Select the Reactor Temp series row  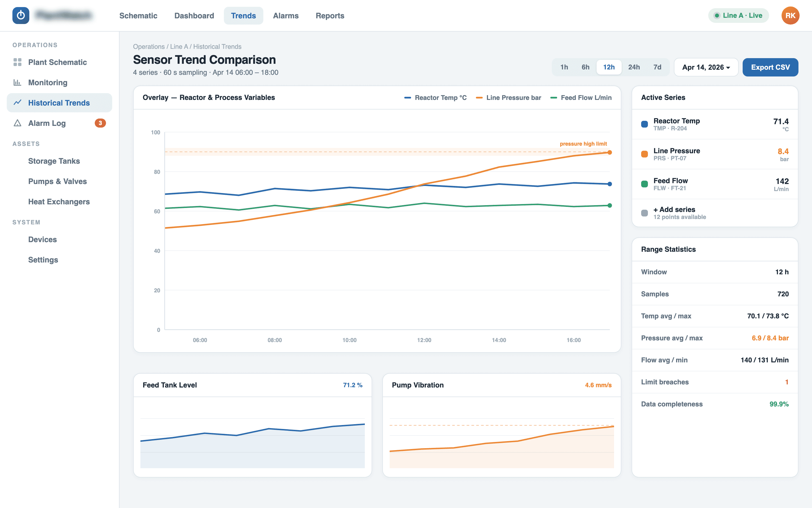tap(715, 124)
